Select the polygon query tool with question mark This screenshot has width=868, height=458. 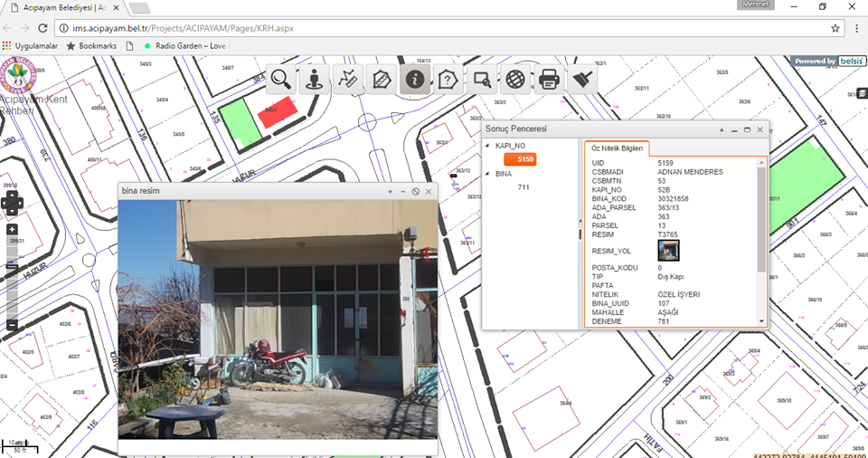tap(448, 80)
